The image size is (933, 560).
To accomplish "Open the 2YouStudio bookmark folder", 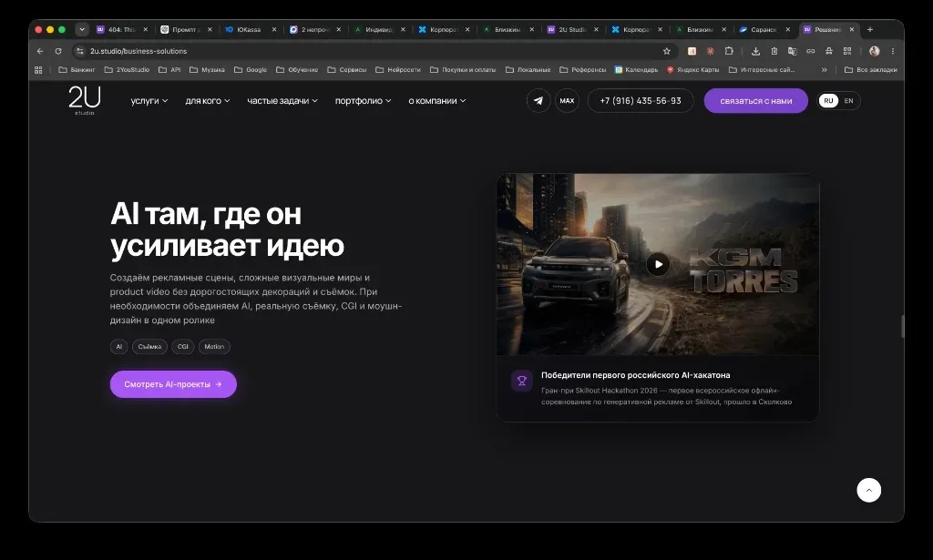I will (x=127, y=69).
